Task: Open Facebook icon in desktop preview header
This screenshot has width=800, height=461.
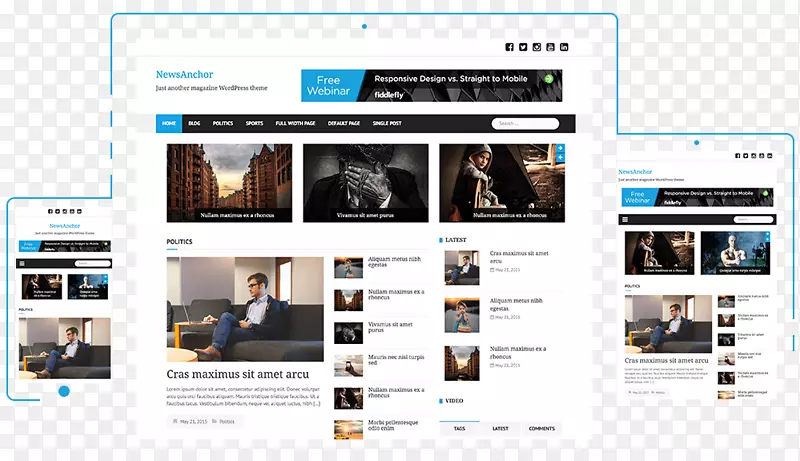Action: coord(509,47)
